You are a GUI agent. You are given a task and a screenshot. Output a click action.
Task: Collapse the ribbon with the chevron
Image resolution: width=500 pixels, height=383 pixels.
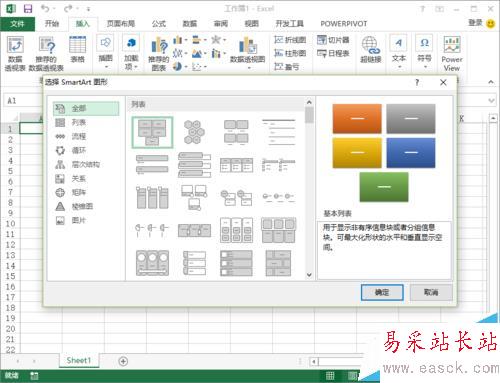[x=491, y=82]
